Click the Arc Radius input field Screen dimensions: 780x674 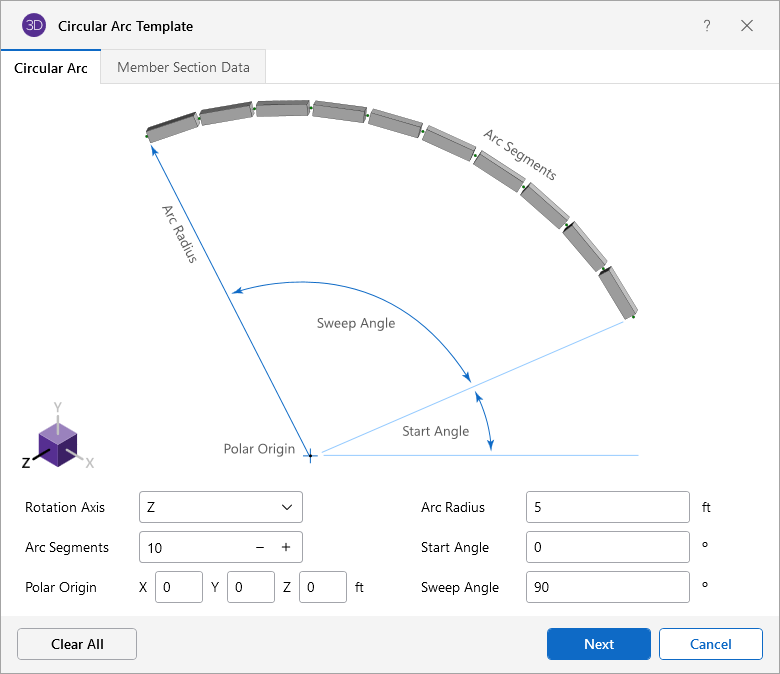point(607,507)
